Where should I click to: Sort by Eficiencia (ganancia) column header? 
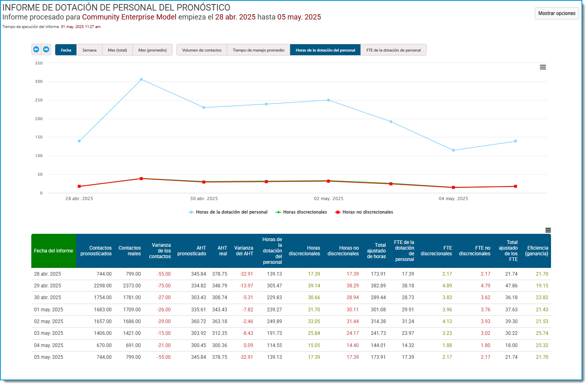[537, 251]
